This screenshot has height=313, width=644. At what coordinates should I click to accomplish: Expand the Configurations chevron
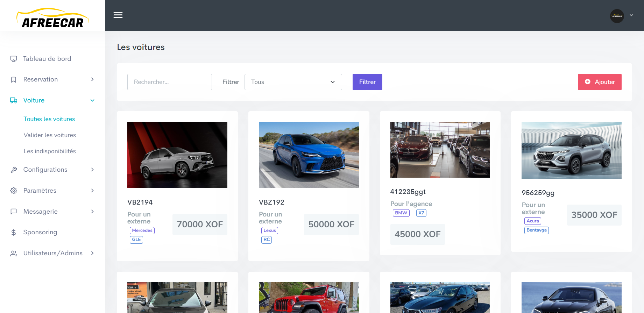92,170
